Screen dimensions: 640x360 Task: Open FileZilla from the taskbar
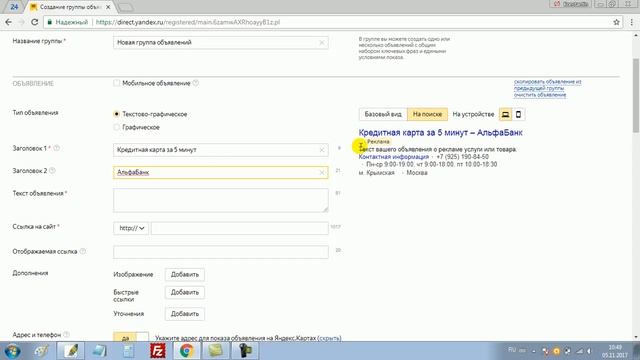click(x=158, y=351)
